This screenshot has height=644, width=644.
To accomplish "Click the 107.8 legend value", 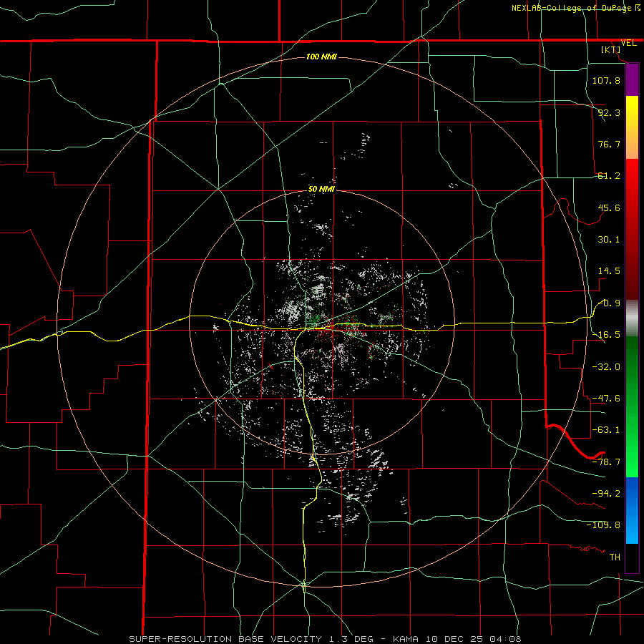I will click(606, 80).
